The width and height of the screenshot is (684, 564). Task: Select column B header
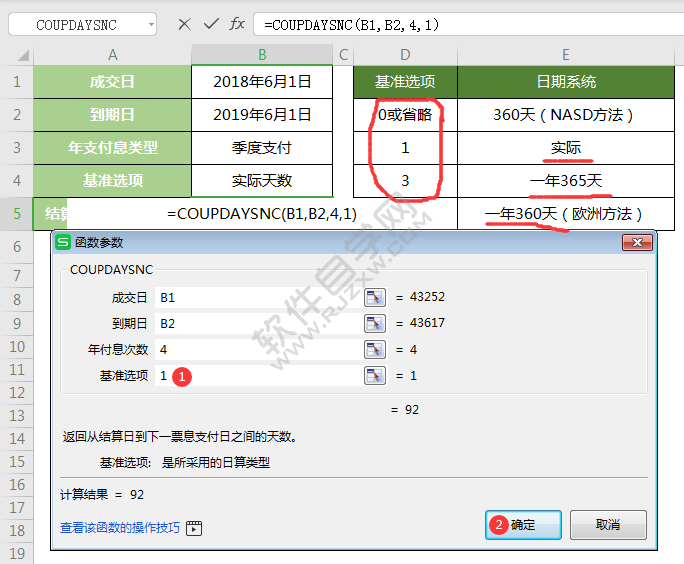(262, 55)
